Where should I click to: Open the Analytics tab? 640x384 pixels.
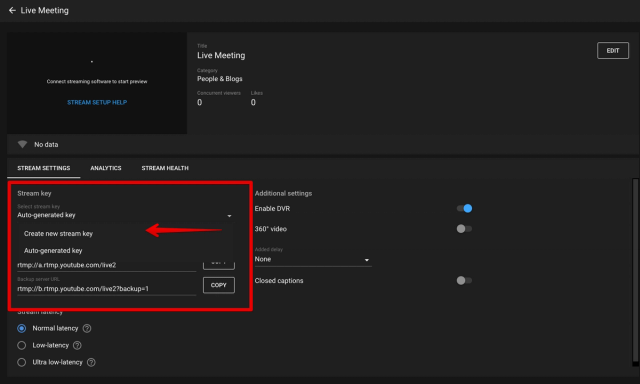[106, 168]
